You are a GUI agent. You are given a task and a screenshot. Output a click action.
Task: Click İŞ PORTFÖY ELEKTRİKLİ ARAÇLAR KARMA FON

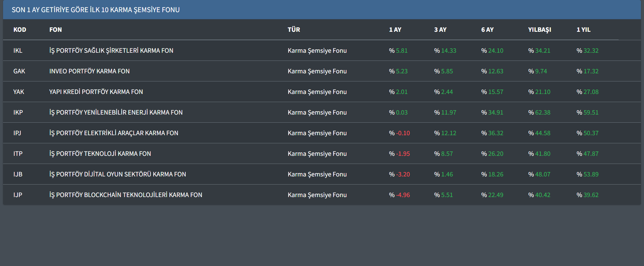point(114,133)
